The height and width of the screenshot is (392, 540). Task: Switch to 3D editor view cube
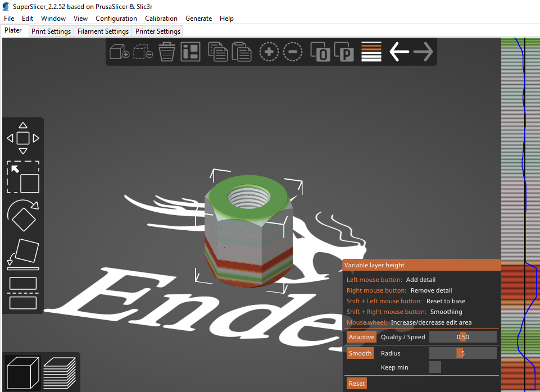coord(22,373)
